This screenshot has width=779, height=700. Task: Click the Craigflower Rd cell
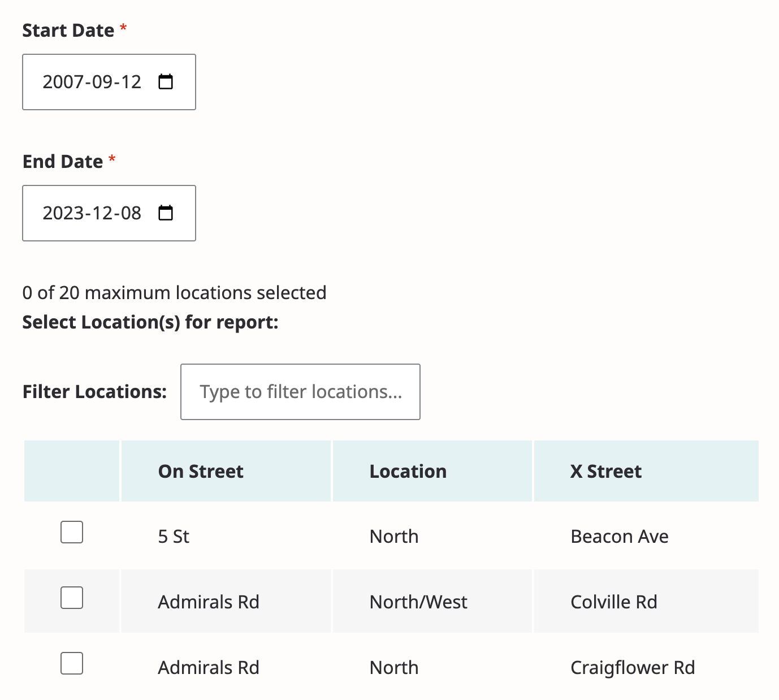[x=632, y=668]
